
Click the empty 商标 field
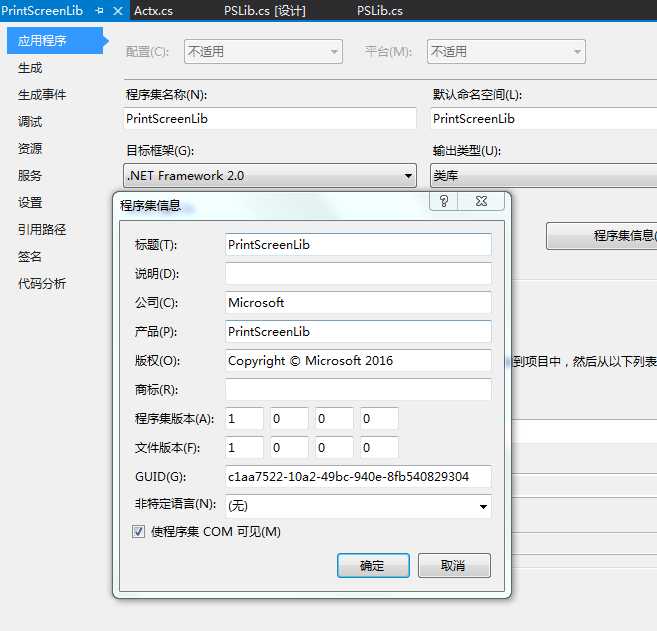[x=358, y=390]
